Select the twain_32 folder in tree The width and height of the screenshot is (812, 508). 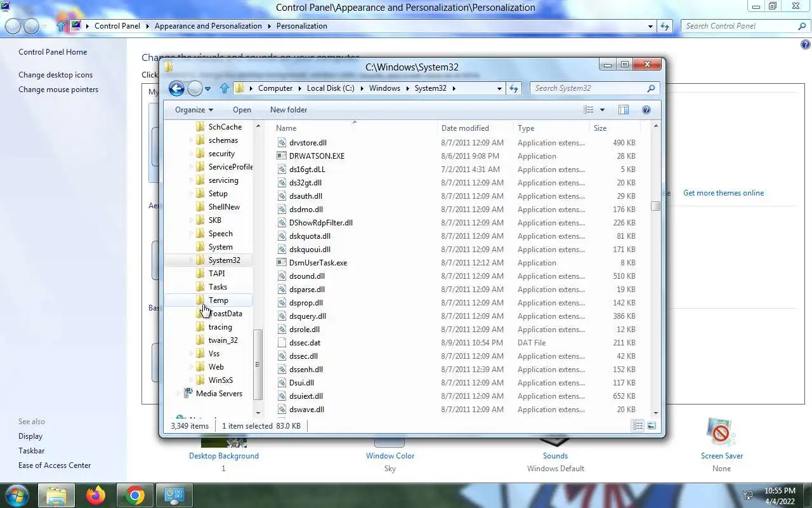(x=223, y=340)
